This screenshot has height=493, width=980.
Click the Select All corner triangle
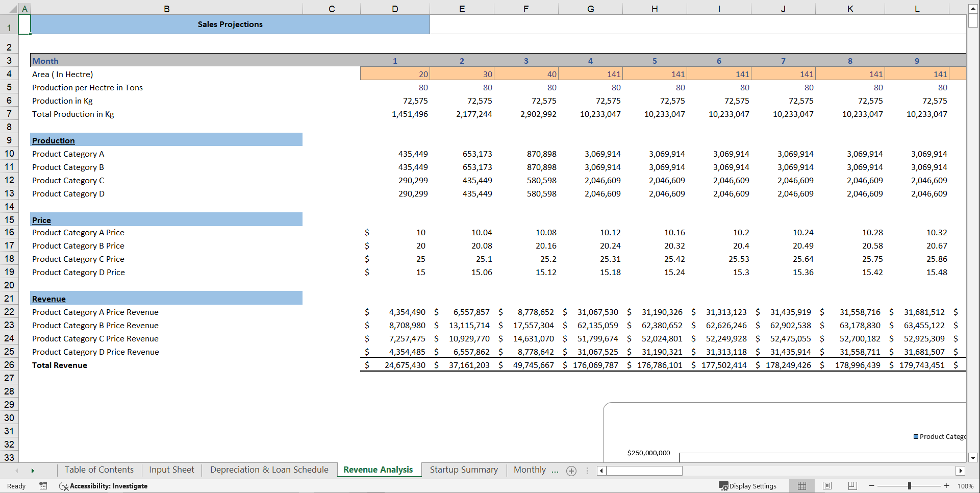pos(13,9)
